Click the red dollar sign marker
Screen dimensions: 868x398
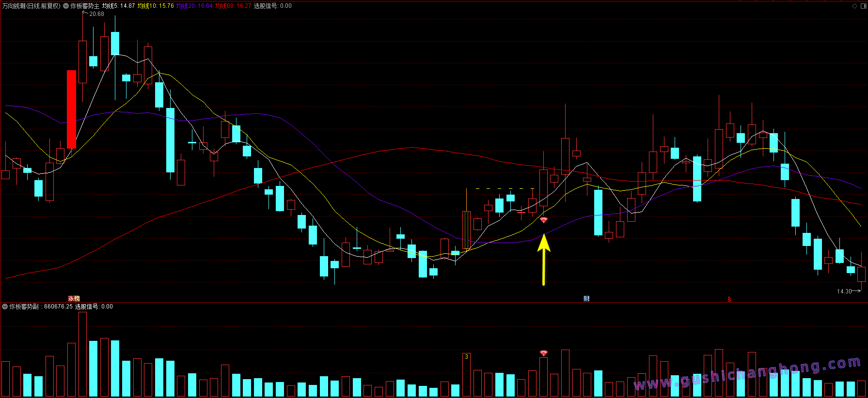pos(729,299)
